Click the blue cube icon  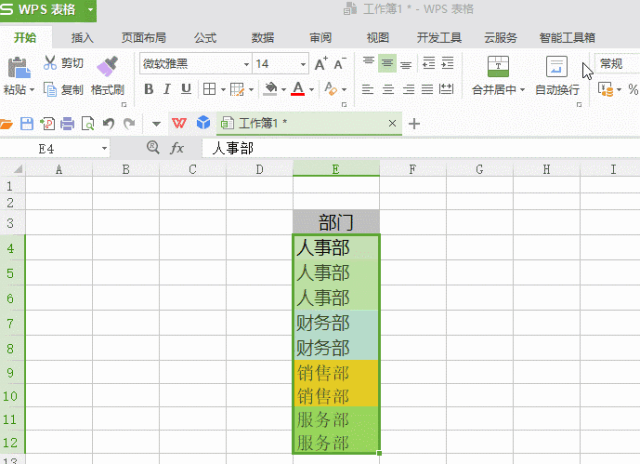[x=203, y=122]
